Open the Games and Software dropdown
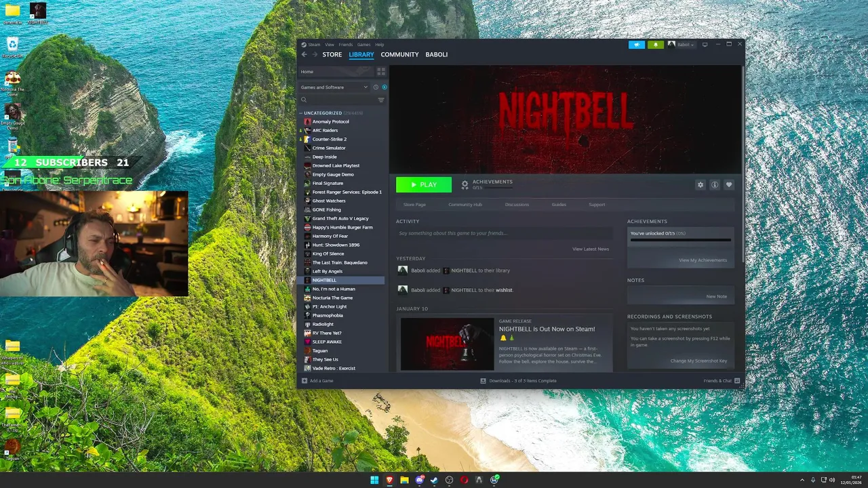Screen dimensions: 868x488 coord(334,87)
